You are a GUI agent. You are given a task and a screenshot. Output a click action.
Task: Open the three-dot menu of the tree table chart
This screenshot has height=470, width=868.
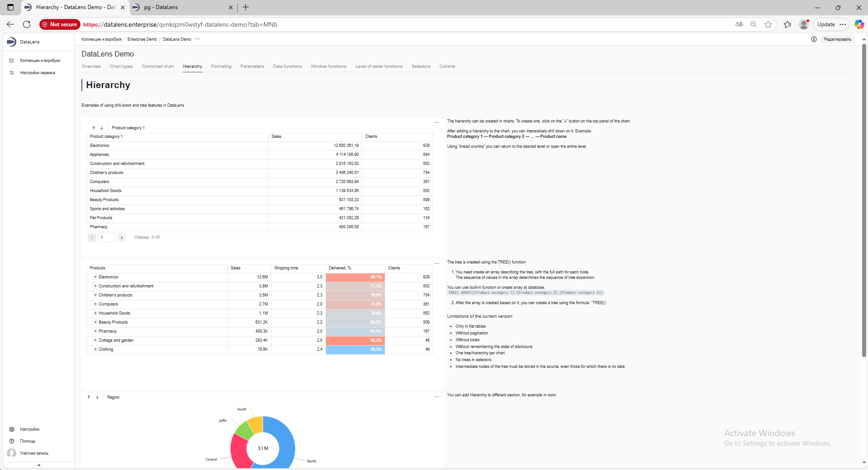(x=437, y=263)
